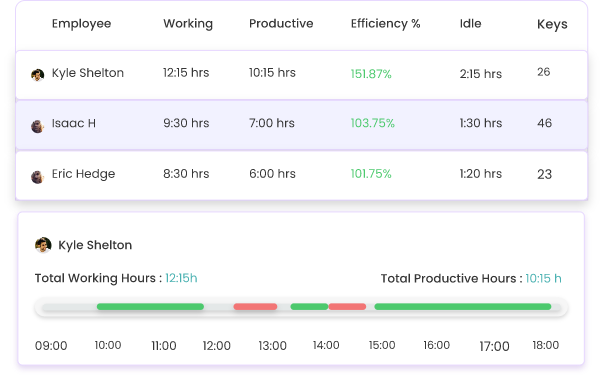Click the first red segment on the timeline

tap(255, 307)
